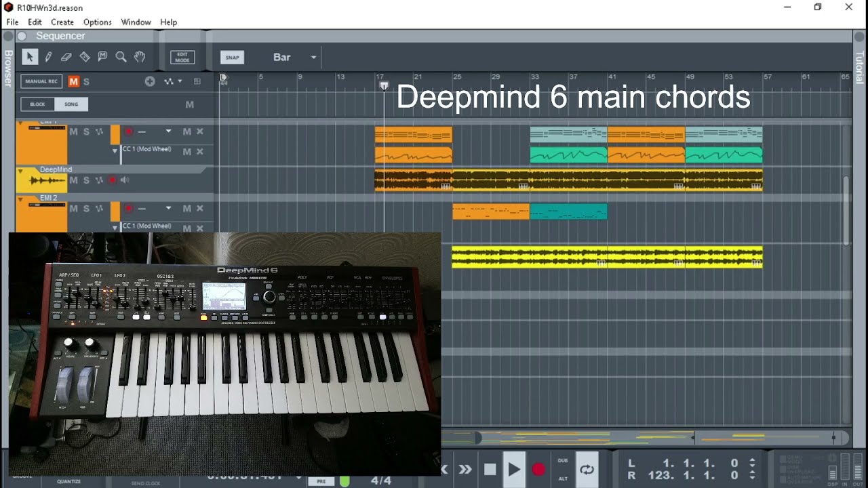868x488 pixels.
Task: Solo the EMI 2 track
Action: point(86,209)
